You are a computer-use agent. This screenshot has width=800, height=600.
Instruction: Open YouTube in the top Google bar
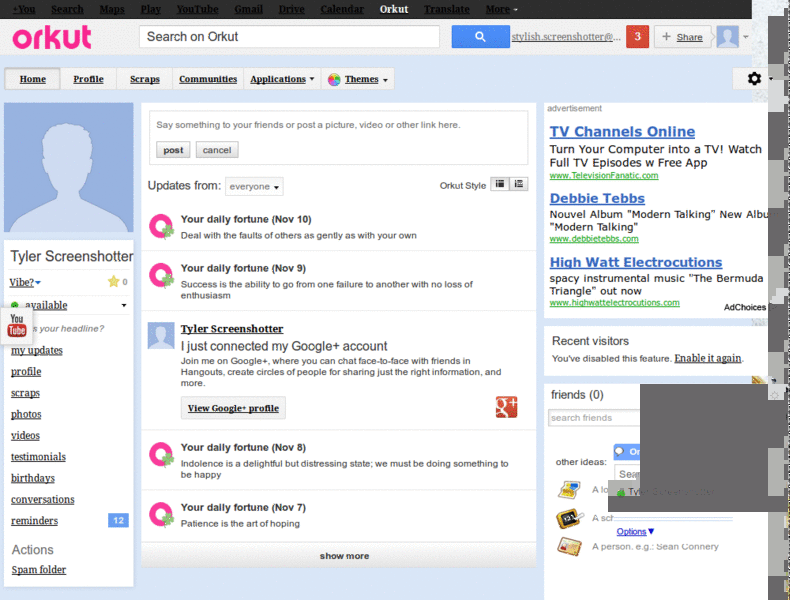click(x=197, y=9)
